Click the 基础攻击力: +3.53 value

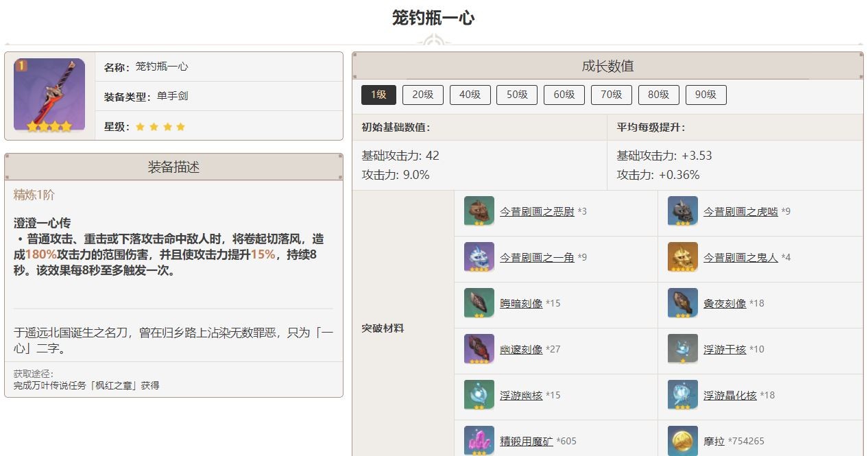[664, 156]
